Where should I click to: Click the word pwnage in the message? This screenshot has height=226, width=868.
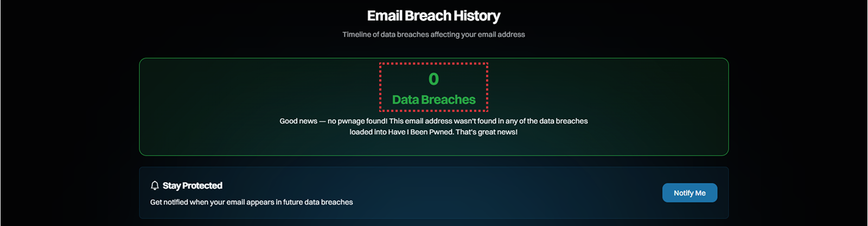point(351,121)
